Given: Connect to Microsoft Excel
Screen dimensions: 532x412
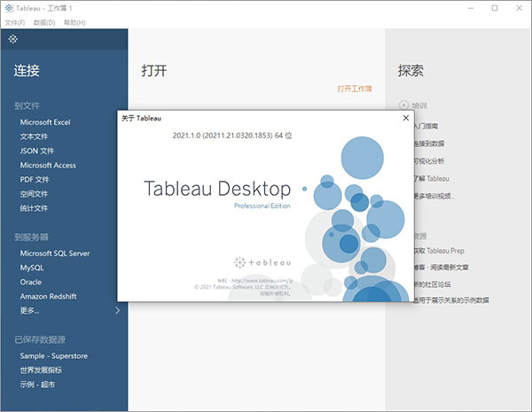Looking at the screenshot, I should coord(44,122).
